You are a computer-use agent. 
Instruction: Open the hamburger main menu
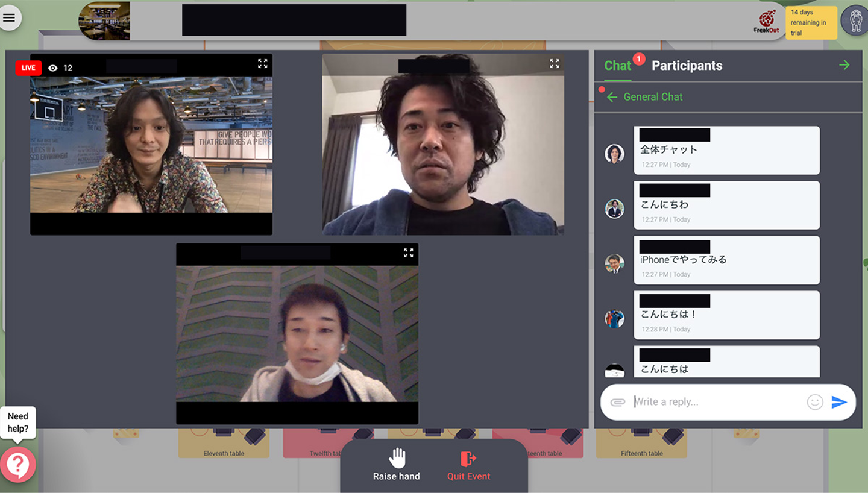(9, 18)
